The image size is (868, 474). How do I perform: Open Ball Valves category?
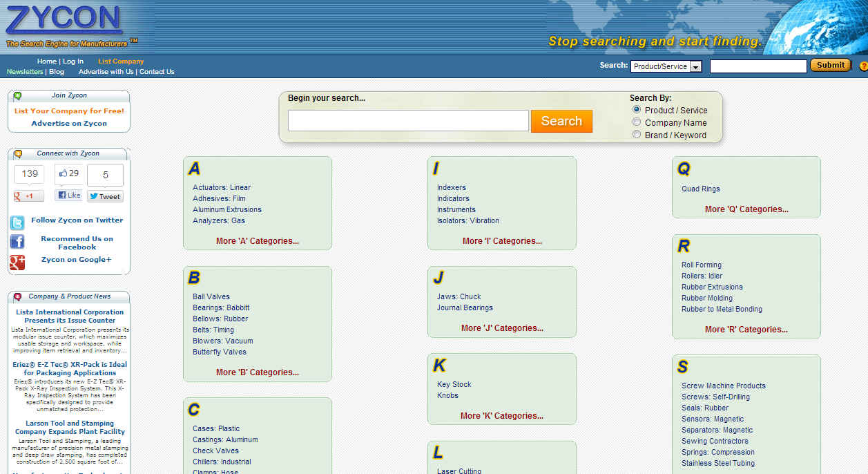(211, 296)
